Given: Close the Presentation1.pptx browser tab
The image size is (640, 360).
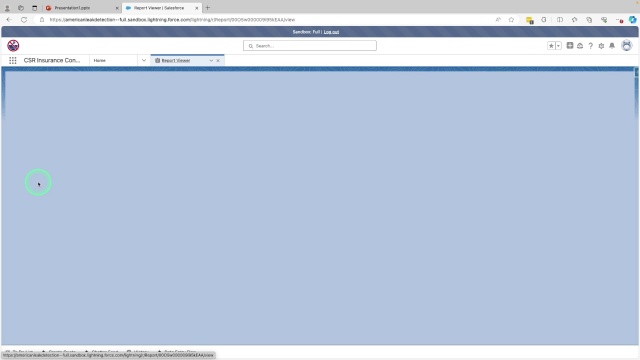Looking at the screenshot, I should pos(117,8).
